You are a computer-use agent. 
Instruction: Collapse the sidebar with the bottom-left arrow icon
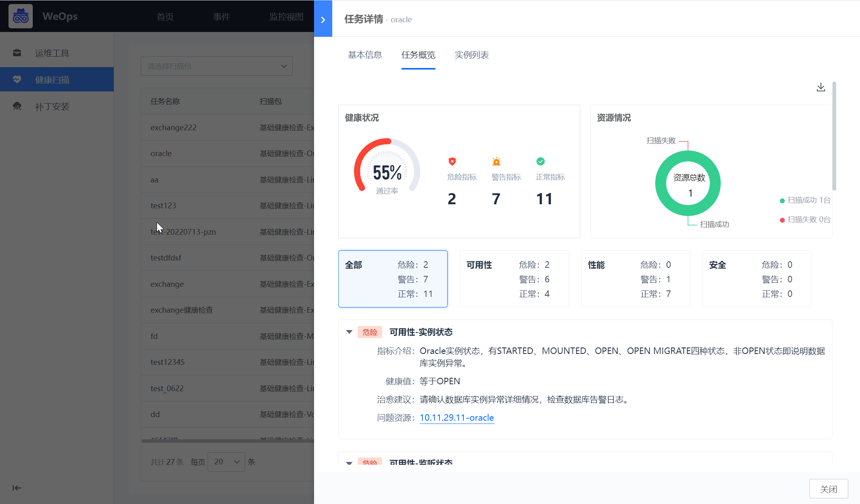pos(17,488)
